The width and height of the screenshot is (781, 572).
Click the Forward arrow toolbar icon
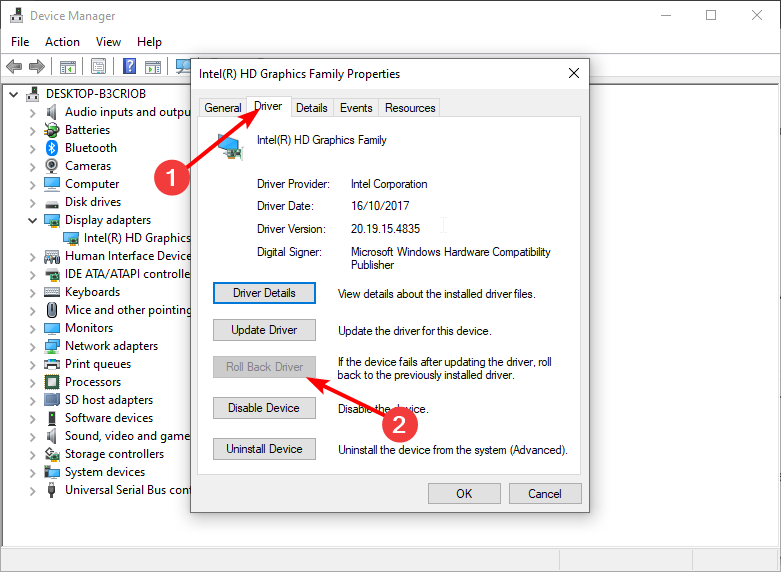tap(37, 66)
